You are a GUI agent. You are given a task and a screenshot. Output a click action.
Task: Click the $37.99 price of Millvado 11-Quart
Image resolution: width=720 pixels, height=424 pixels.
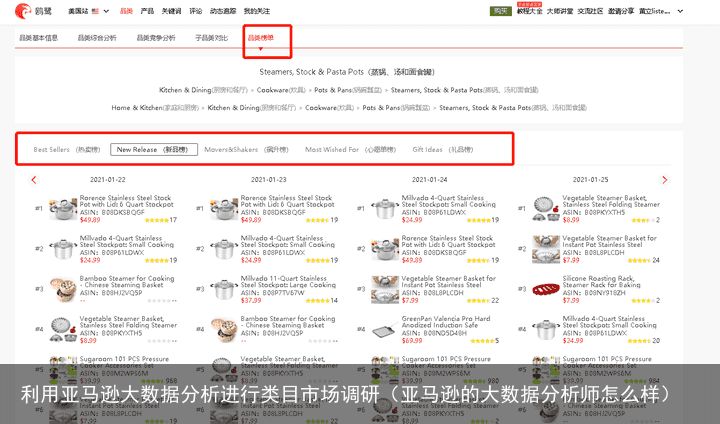tap(251, 300)
